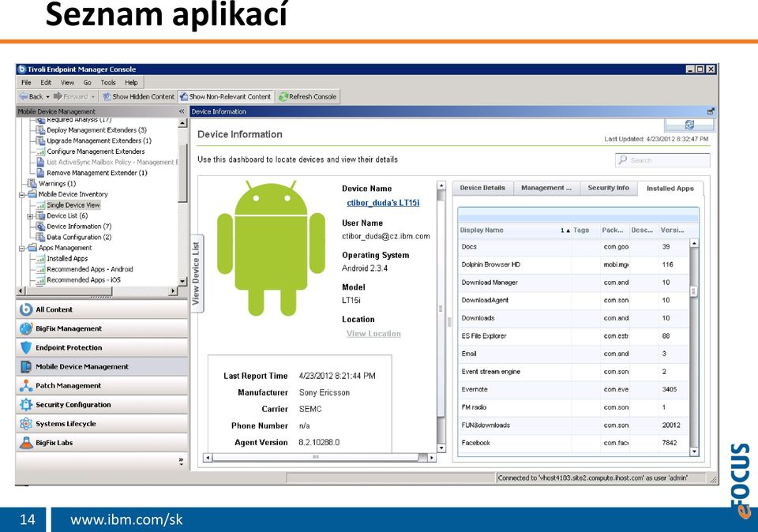Click the Search input field

[x=662, y=160]
